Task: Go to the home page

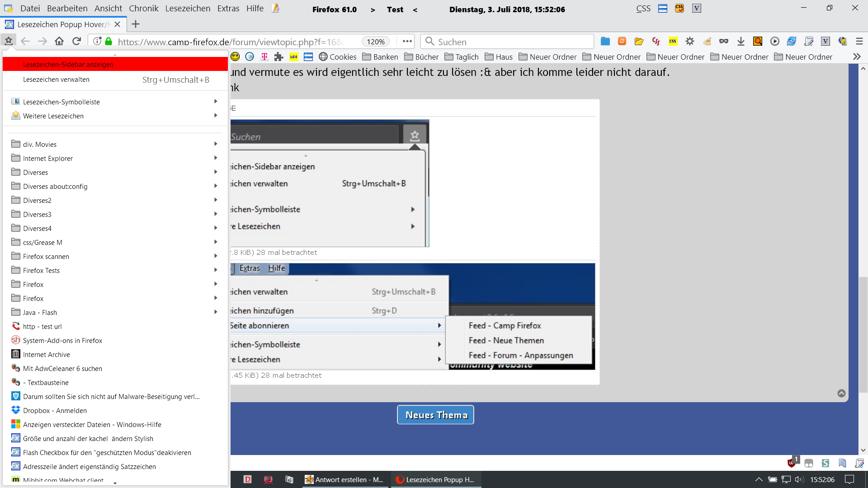Action: [59, 41]
